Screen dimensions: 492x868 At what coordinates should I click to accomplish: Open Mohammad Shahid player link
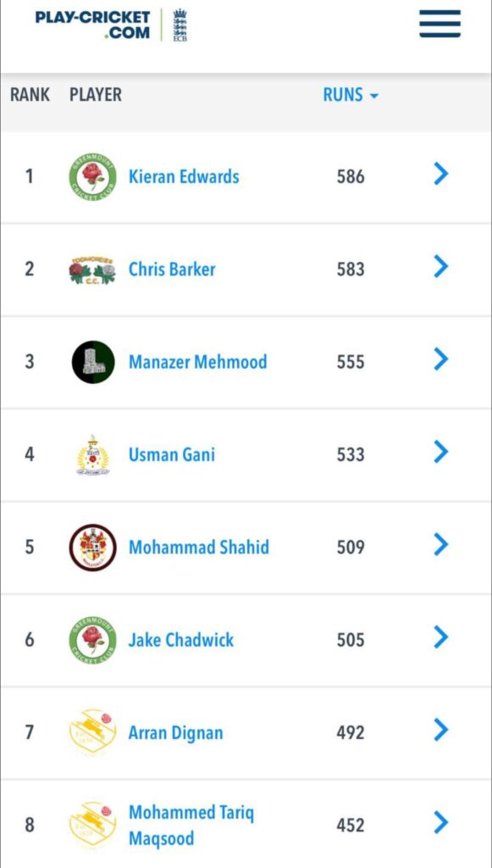tap(199, 548)
